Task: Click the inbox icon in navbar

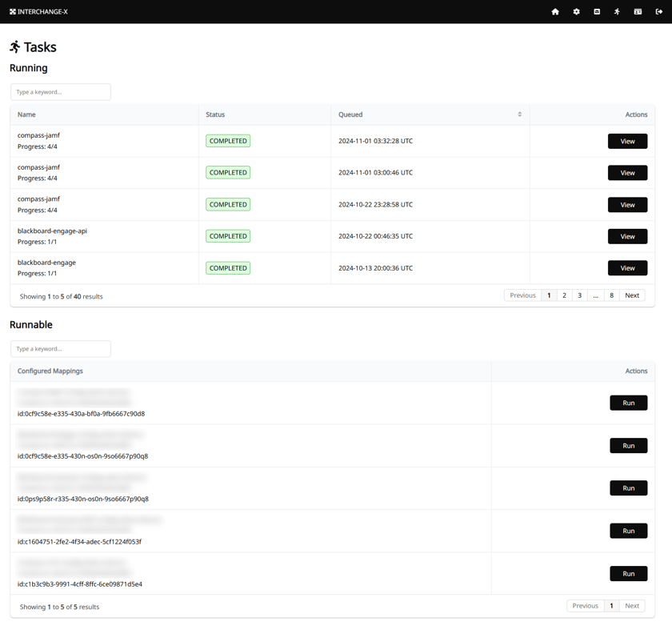Action: coord(597,12)
